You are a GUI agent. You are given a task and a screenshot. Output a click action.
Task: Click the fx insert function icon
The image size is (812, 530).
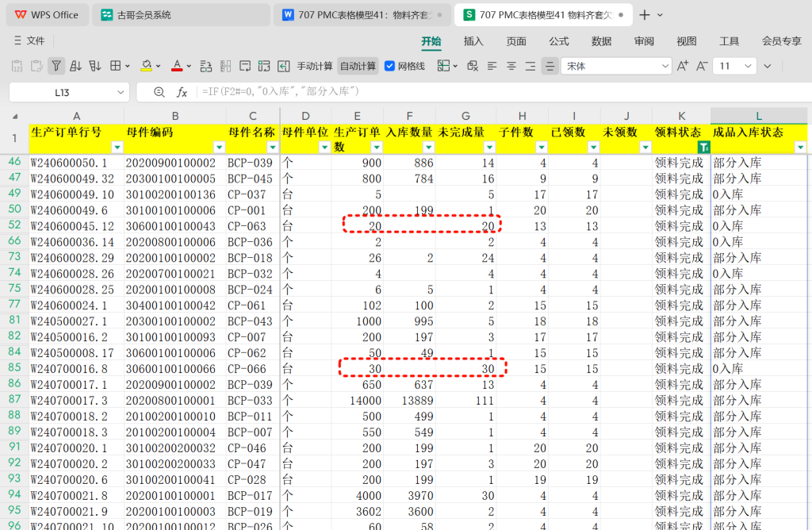(x=182, y=92)
